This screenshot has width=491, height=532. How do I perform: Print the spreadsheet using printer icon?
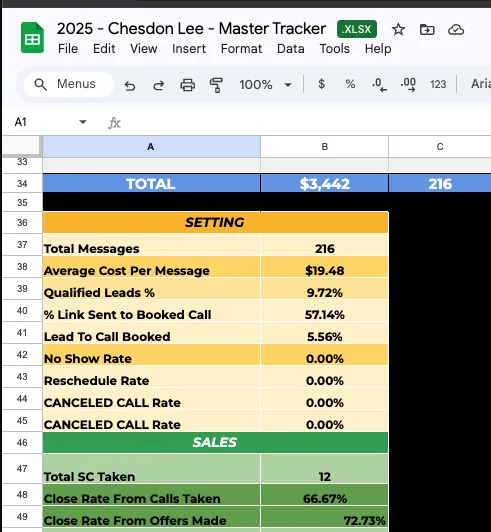pyautogui.click(x=187, y=85)
